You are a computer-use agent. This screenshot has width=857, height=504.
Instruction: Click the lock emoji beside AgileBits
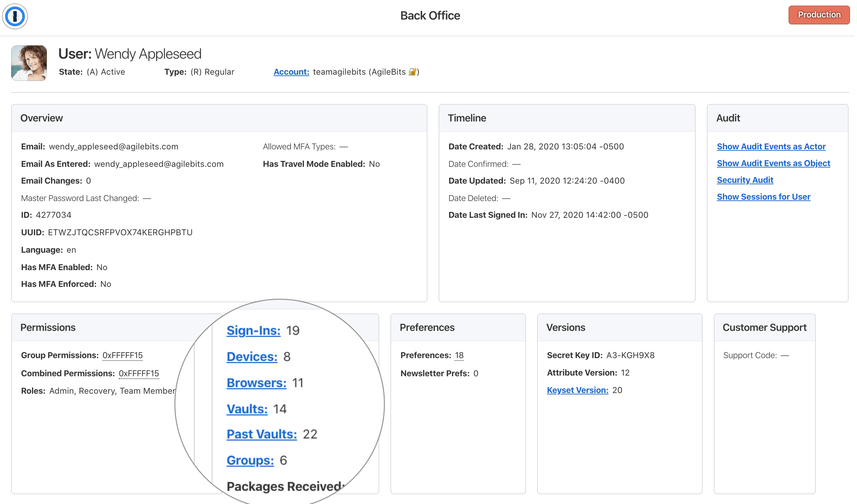point(412,72)
